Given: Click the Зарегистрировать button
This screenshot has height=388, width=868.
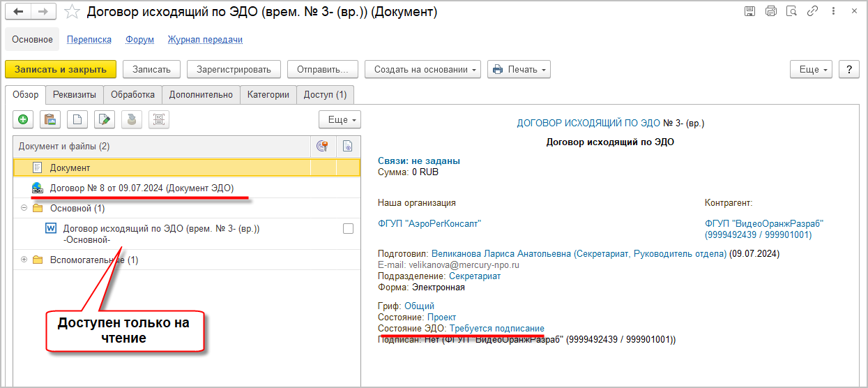Looking at the screenshot, I should 234,69.
